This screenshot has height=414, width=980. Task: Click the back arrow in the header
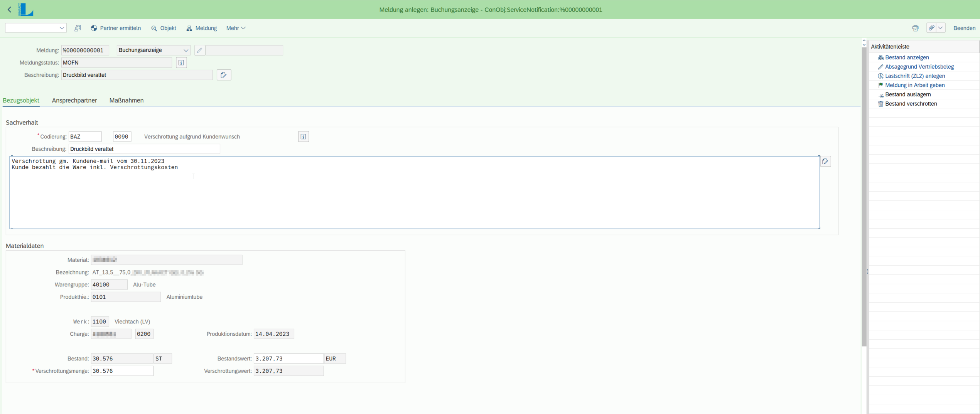10,10
